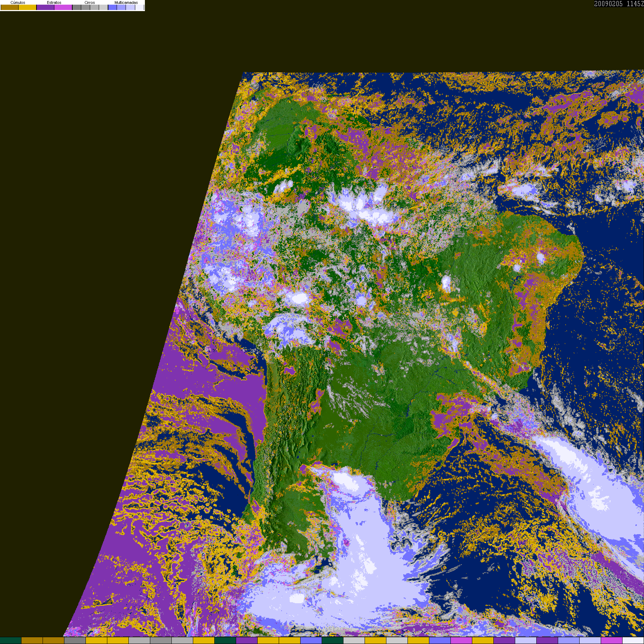Viewport: 644px width, 644px height.
Task: Click the darkest gray Cirros legend swatch
Action: pos(77,7)
